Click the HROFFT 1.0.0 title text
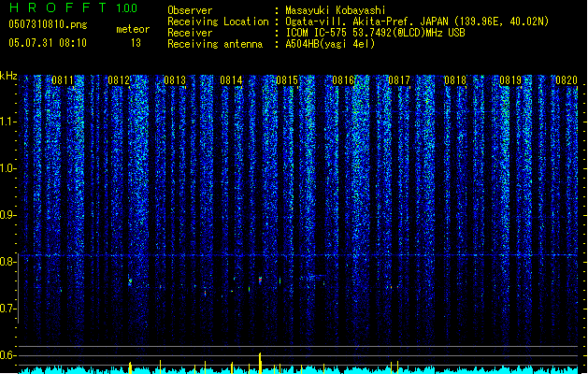Screen dimensions: 588x374 [x=73, y=7]
